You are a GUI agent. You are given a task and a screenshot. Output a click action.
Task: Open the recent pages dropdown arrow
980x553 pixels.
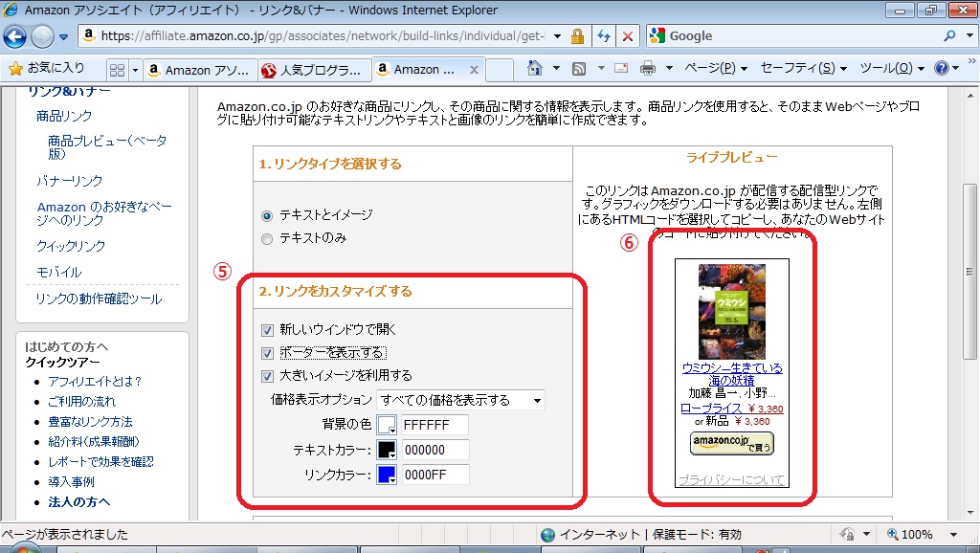(64, 37)
